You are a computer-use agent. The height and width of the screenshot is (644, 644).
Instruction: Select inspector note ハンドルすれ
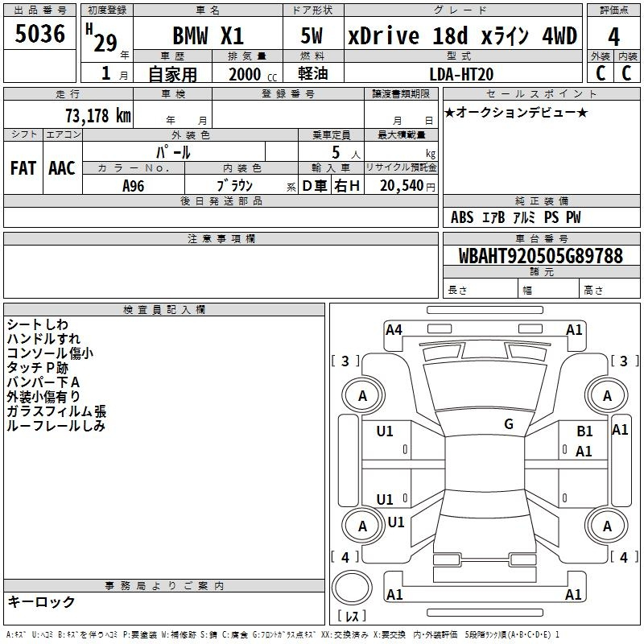pyautogui.click(x=43, y=339)
